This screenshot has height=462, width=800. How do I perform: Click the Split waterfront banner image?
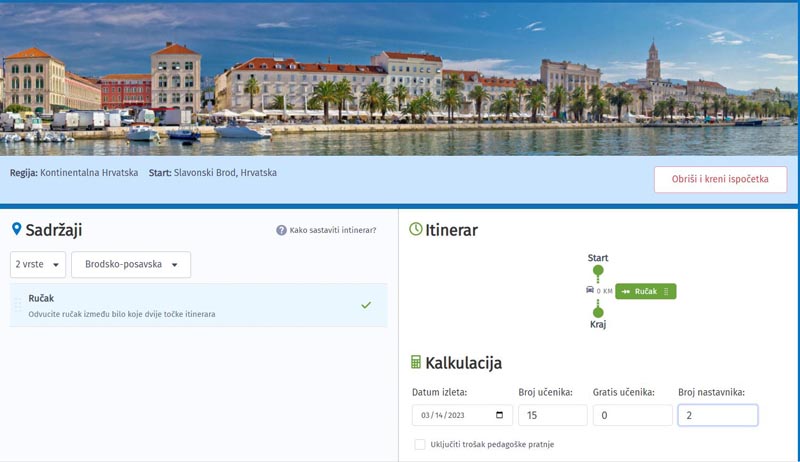pyautogui.click(x=400, y=79)
